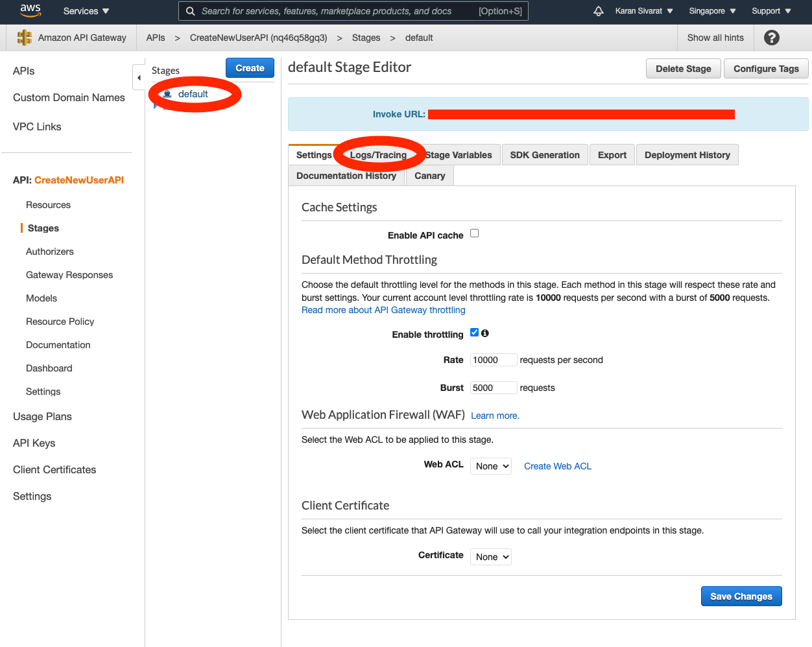Screen dimensions: 812x647
Task: Open the SDK Generation tab
Action: click(545, 155)
